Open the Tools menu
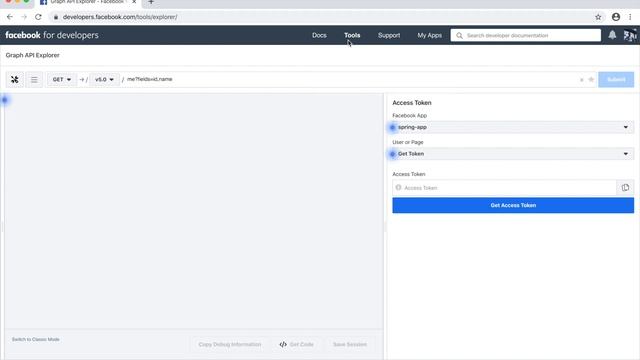Image resolution: width=640 pixels, height=360 pixels. [352, 36]
